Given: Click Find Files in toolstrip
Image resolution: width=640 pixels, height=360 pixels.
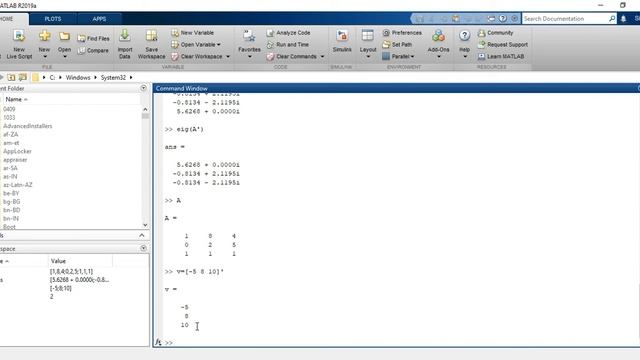Looking at the screenshot, I should click(x=93, y=38).
